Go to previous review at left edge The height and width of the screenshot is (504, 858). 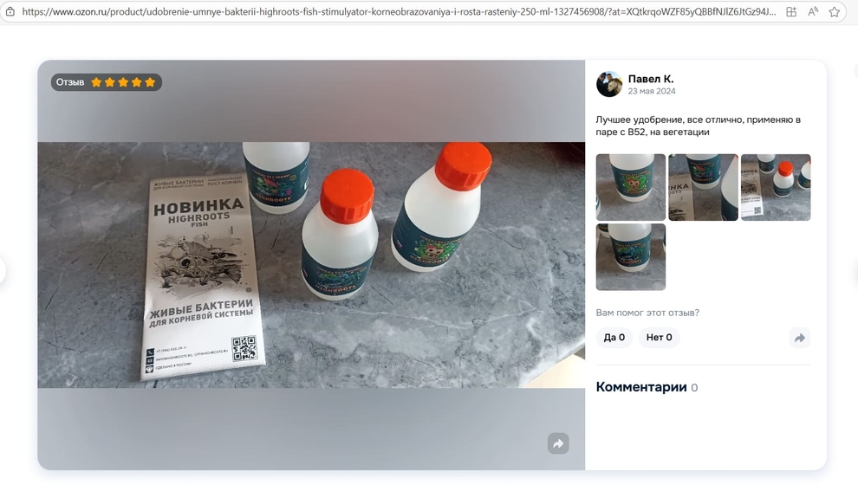click(x=2, y=270)
